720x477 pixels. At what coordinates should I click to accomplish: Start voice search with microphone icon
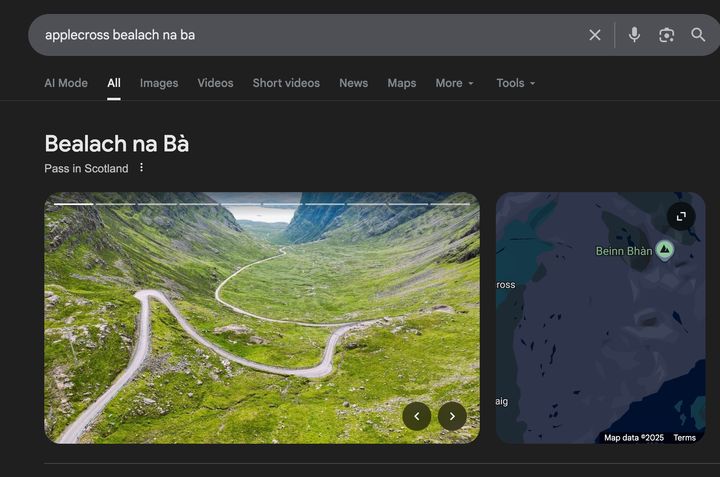pos(634,35)
